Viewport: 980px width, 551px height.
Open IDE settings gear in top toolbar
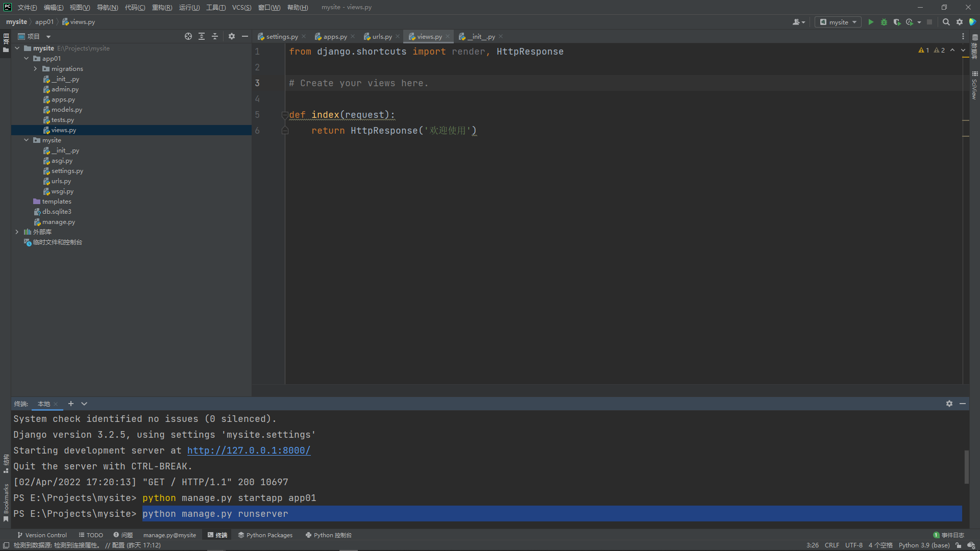[960, 22]
